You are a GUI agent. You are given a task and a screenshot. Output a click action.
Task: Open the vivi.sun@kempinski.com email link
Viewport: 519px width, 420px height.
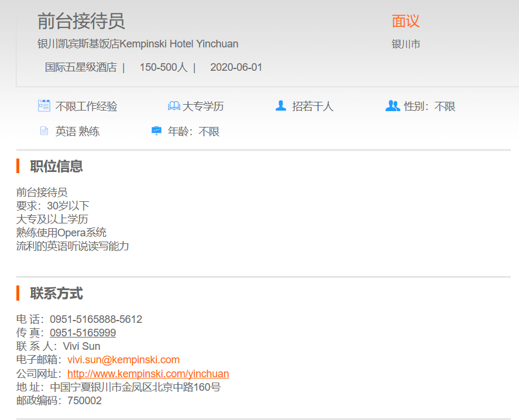point(123,360)
